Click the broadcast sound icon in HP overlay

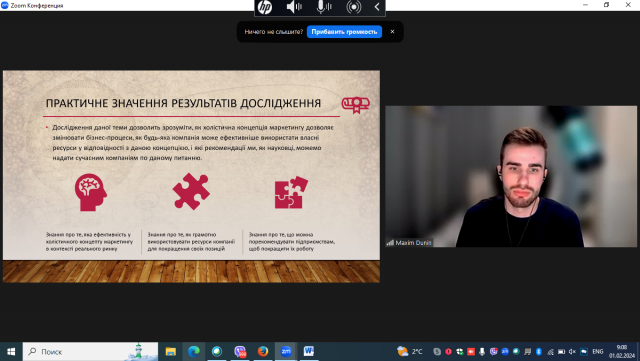353,7
